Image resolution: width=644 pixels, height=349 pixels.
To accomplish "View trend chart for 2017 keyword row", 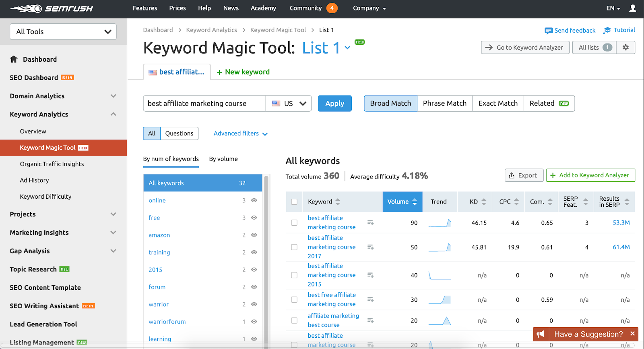I will tap(440, 247).
